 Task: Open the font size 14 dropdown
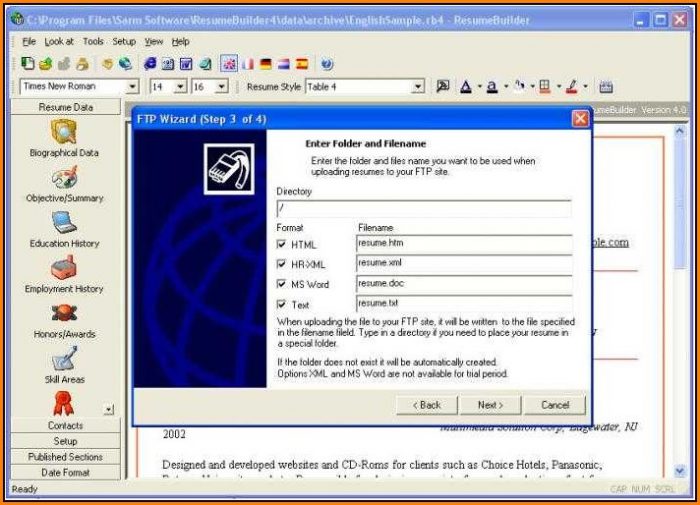pos(180,87)
